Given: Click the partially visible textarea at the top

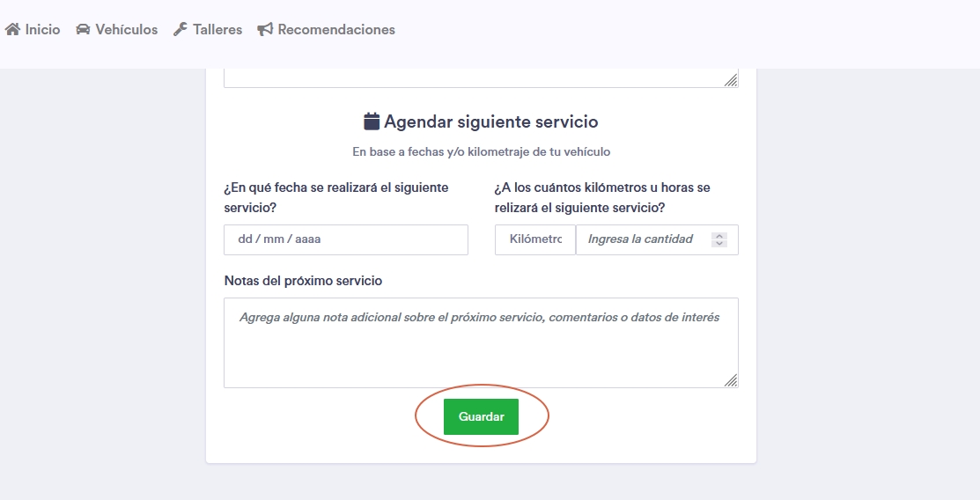Looking at the screenshot, I should click(x=480, y=78).
